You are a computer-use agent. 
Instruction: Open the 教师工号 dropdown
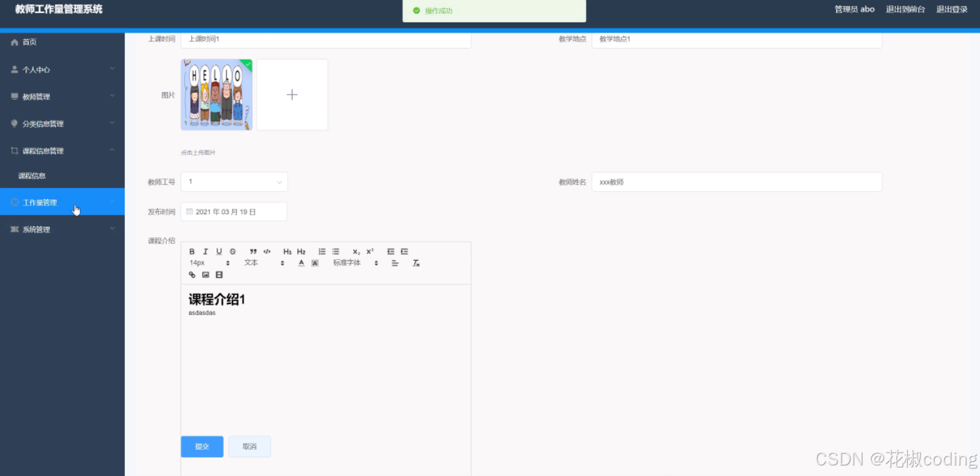pyautogui.click(x=234, y=182)
